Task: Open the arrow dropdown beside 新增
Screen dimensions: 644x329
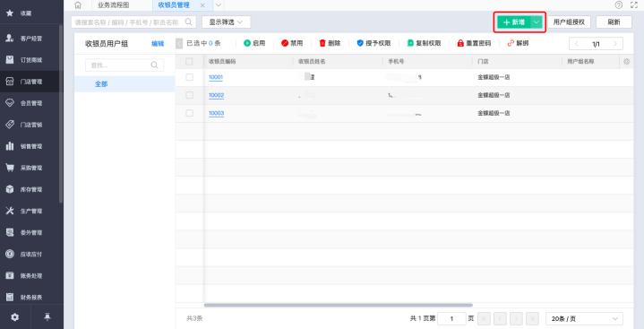Action: pyautogui.click(x=537, y=22)
